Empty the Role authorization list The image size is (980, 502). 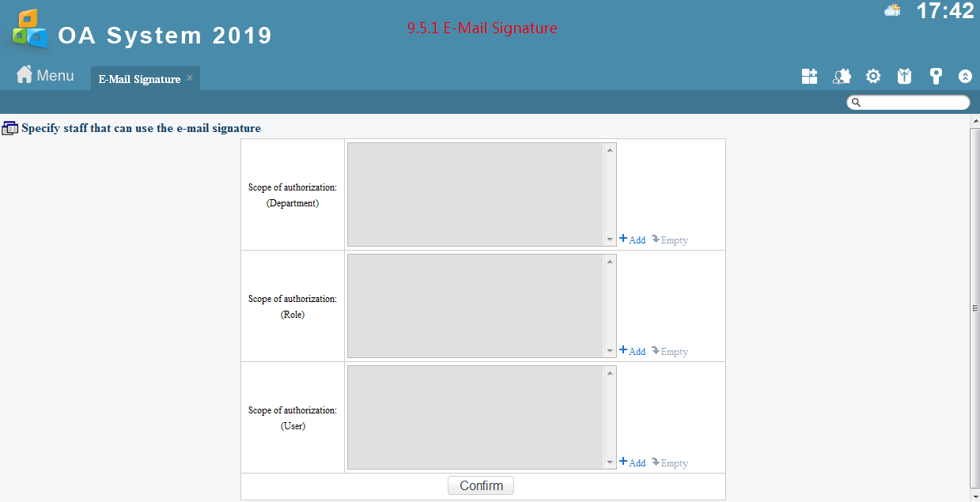point(670,351)
